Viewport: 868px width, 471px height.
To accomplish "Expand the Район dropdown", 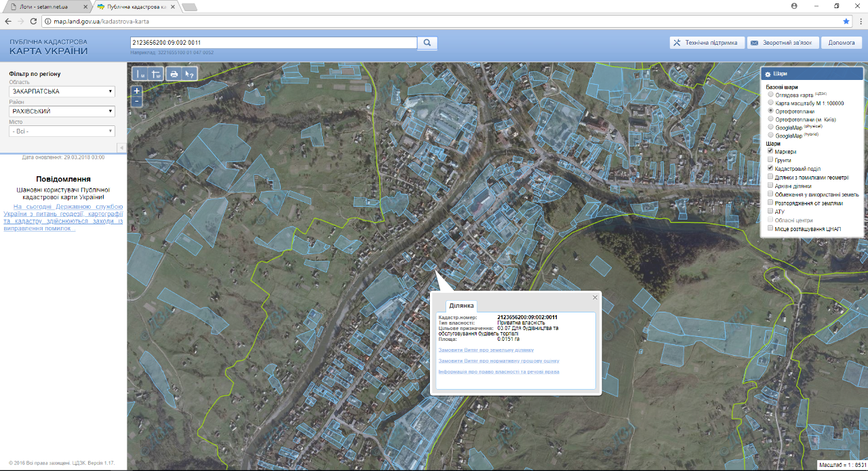I will [x=62, y=111].
